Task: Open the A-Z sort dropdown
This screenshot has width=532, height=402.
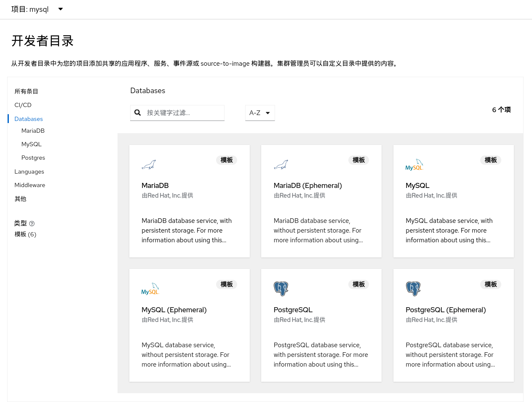Action: click(260, 113)
